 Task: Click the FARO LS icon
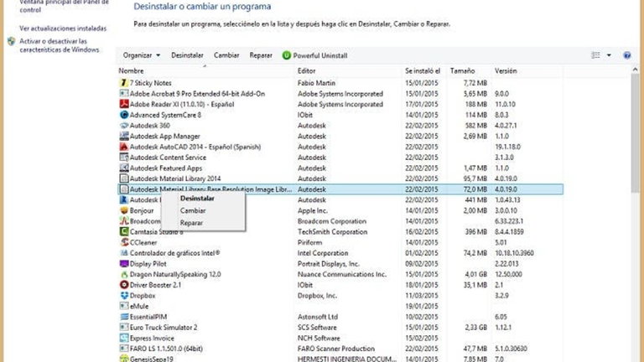(x=123, y=349)
